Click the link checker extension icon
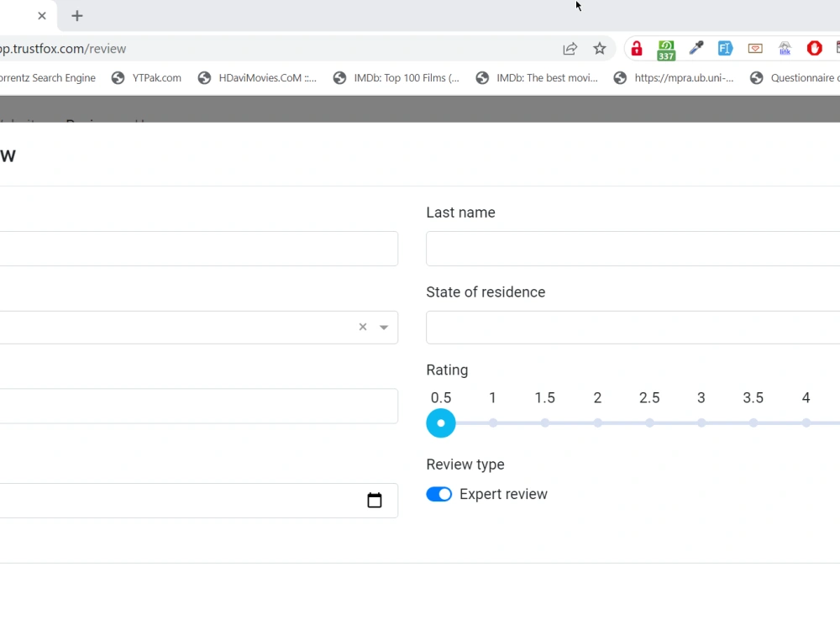This screenshot has width=840, height=630. 785,49
